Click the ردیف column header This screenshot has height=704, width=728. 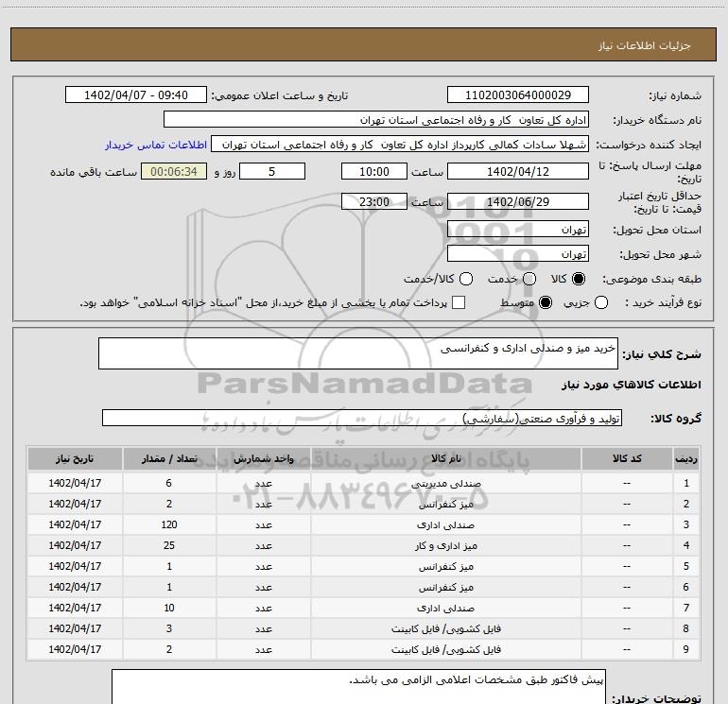click(686, 459)
